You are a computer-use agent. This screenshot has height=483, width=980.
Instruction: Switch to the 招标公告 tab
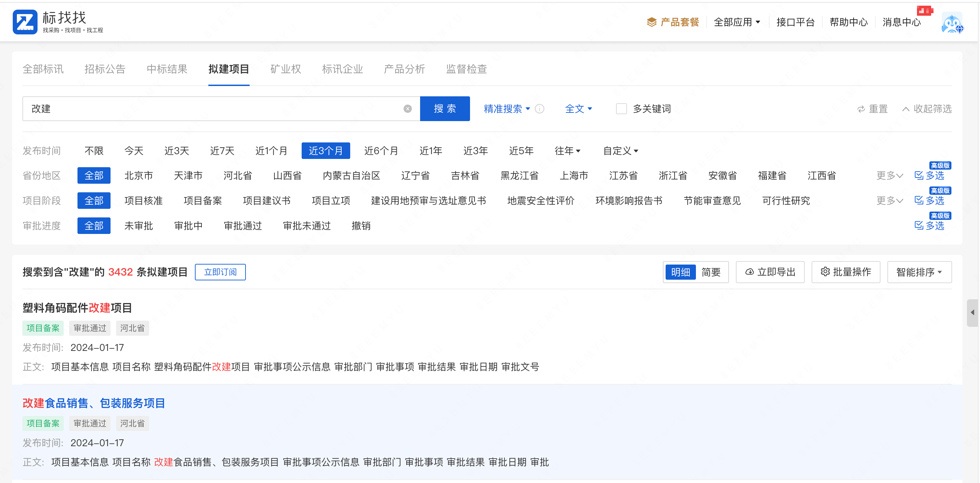point(105,69)
